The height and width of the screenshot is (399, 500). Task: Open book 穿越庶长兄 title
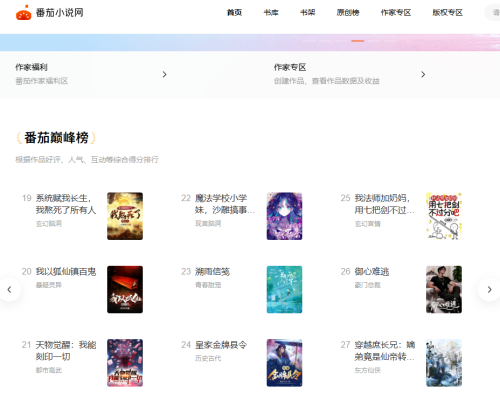[385, 351]
